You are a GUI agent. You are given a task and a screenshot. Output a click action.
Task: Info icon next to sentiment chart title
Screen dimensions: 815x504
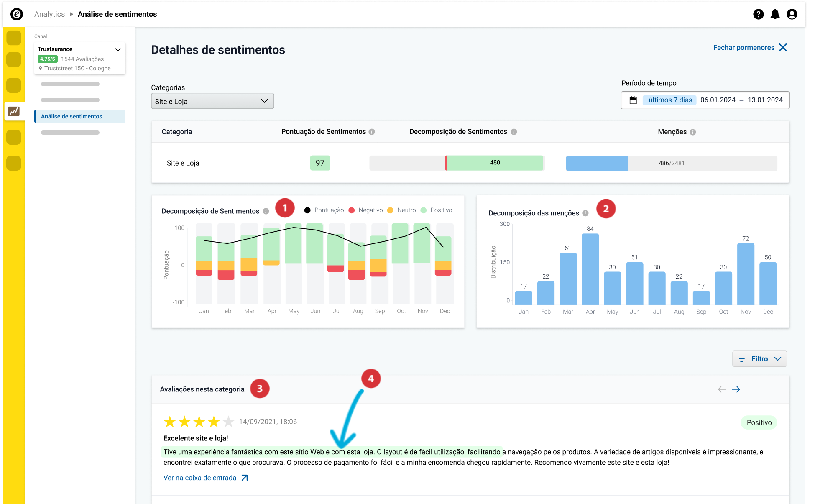click(266, 211)
